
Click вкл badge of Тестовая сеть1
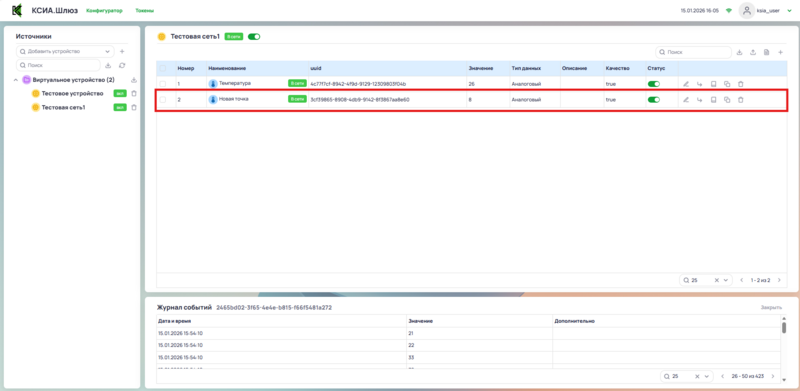[120, 107]
